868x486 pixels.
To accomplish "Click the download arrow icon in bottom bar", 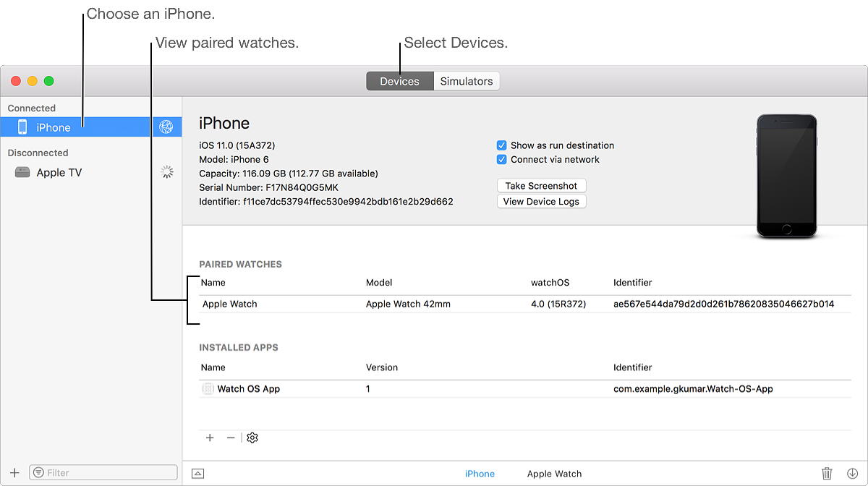I will (x=851, y=474).
